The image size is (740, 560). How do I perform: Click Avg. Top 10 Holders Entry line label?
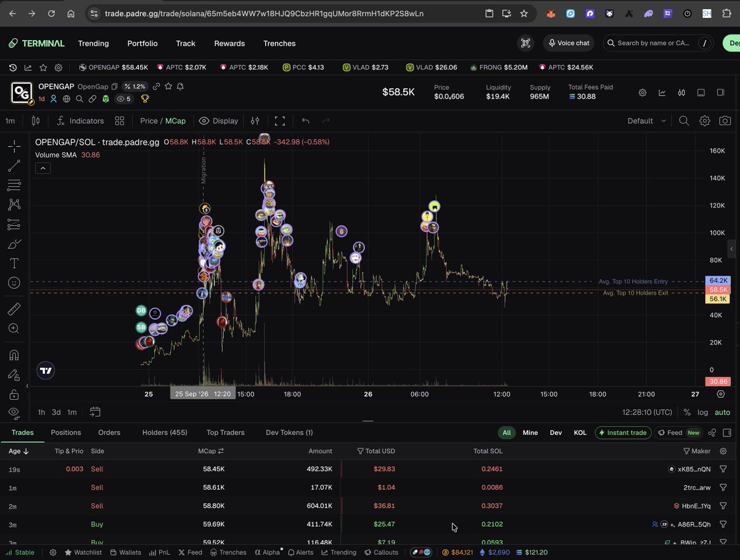click(633, 281)
